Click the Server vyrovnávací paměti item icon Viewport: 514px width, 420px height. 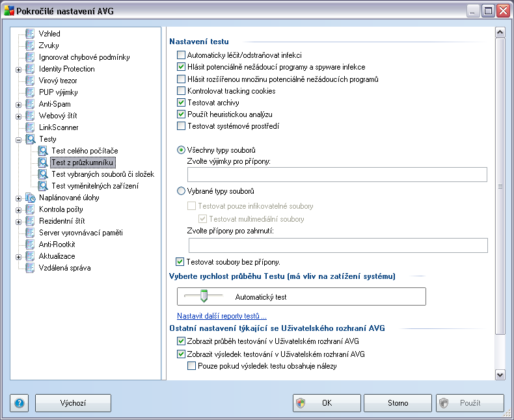coord(30,233)
